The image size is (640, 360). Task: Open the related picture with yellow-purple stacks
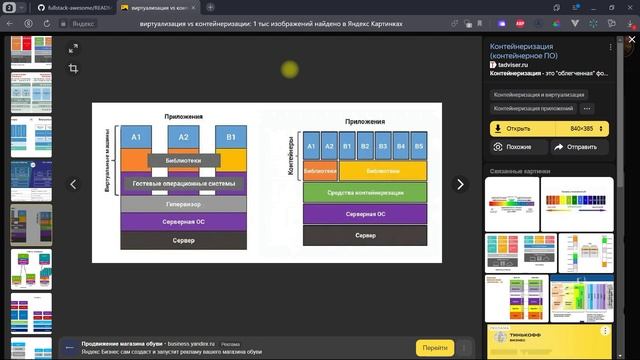tap(517, 298)
